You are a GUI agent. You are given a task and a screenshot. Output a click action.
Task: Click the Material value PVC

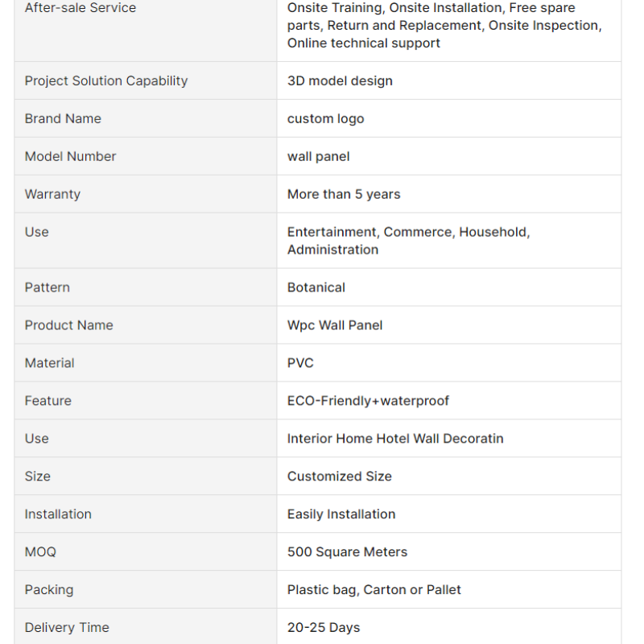point(300,363)
